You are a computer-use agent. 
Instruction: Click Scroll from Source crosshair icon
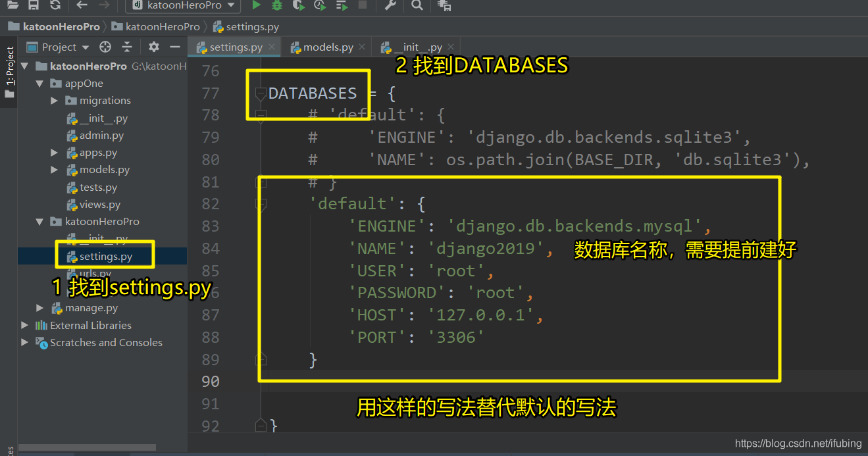click(x=105, y=47)
